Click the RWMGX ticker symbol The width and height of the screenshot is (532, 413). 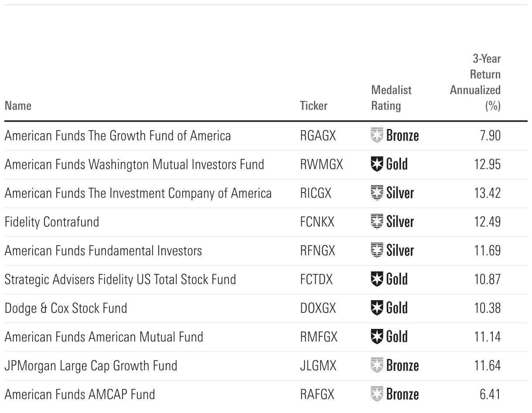(321, 164)
